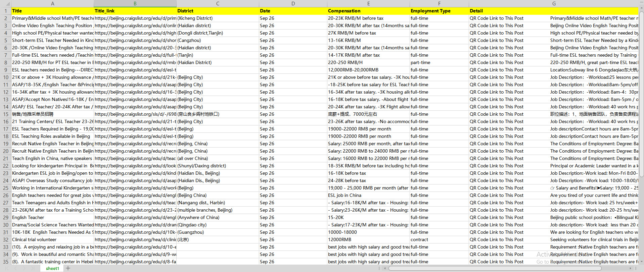Select 'ESL Teaching Roles available in Beijing' cell
Screen dimensions: 644x272
[52, 136]
